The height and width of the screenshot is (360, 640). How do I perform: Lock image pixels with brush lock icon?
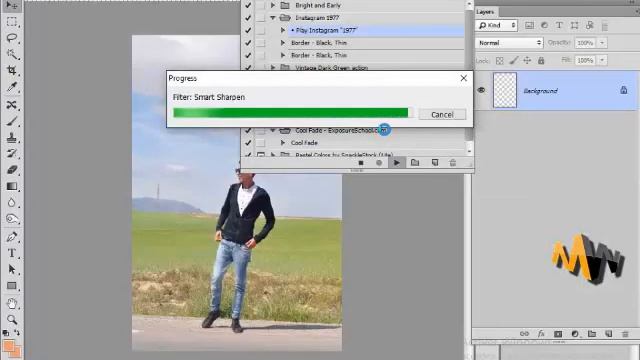pyautogui.click(x=513, y=60)
